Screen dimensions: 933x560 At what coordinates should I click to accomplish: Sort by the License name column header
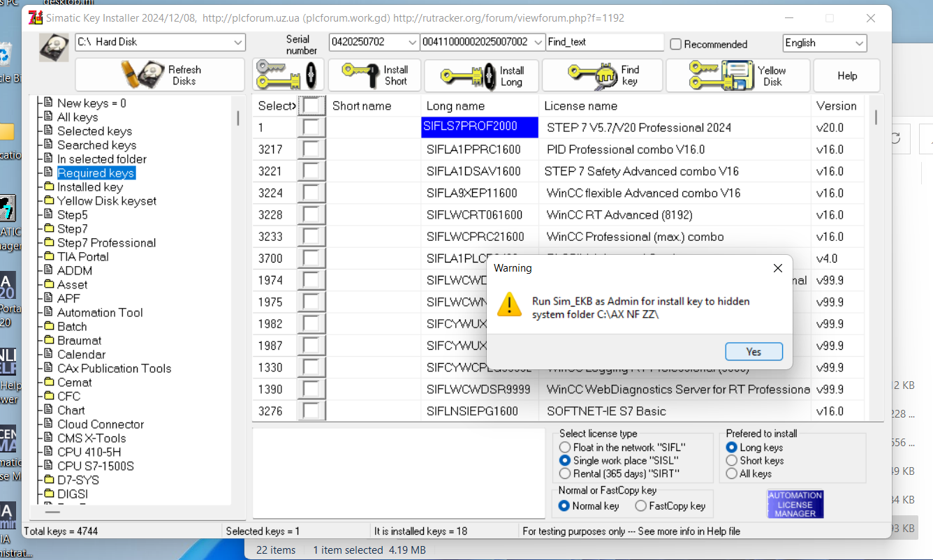675,106
